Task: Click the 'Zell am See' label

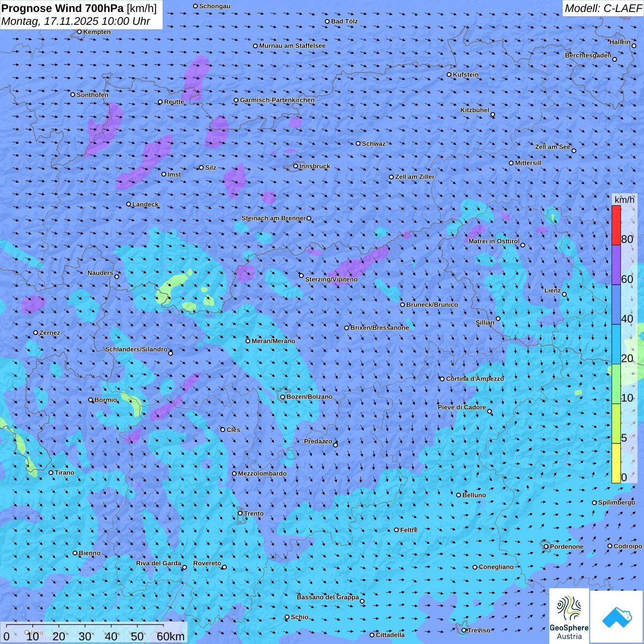Action: (552, 147)
